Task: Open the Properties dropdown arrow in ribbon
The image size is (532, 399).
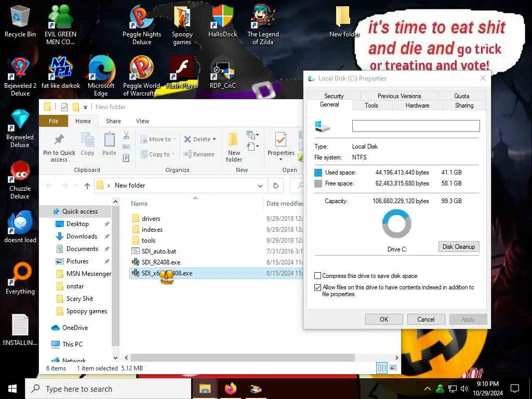Action: [x=281, y=159]
